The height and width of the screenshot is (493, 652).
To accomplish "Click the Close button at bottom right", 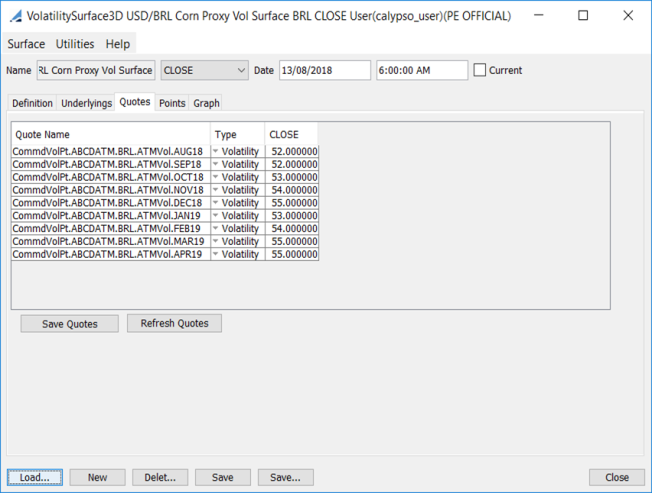I will [617, 477].
